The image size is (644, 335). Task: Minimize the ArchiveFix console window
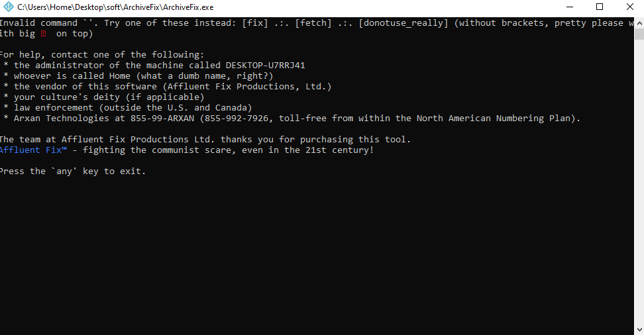click(x=570, y=7)
